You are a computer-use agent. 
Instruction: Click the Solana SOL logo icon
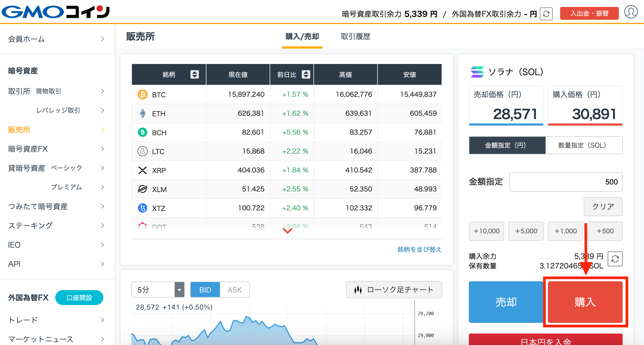(477, 72)
